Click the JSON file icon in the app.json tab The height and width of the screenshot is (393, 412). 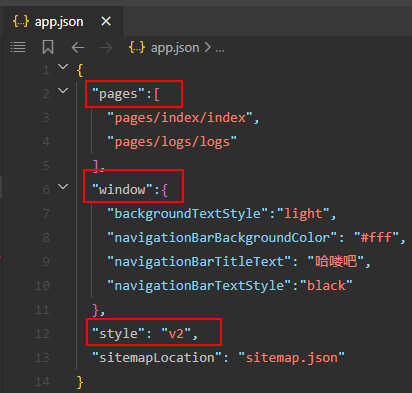pyautogui.click(x=21, y=21)
